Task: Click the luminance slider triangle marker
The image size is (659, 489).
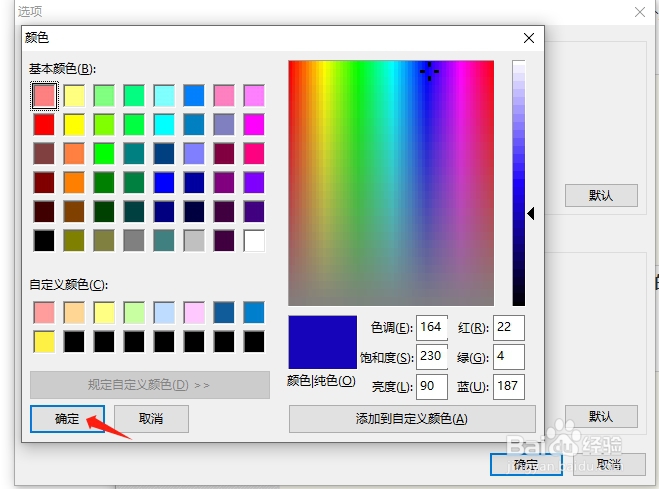Action: [x=531, y=213]
